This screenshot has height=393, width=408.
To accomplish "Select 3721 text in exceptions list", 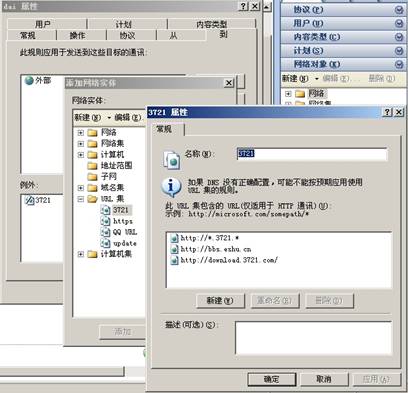I will click(x=43, y=200).
